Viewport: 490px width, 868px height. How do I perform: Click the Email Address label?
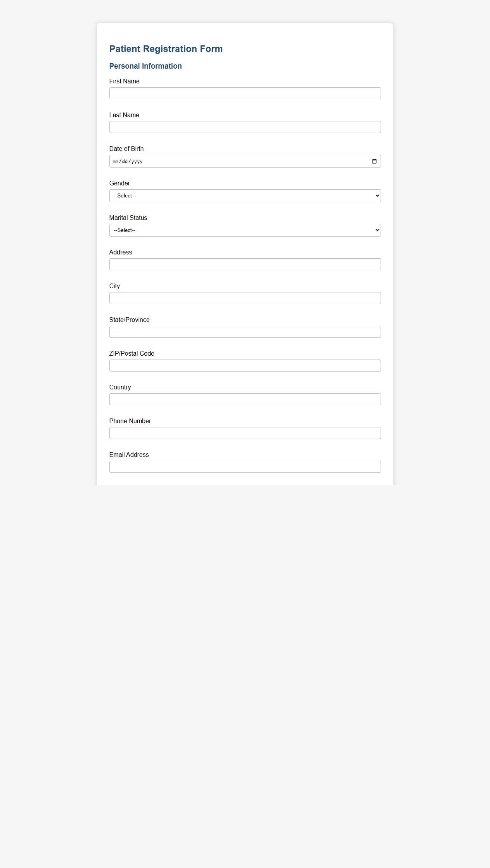coord(129,455)
